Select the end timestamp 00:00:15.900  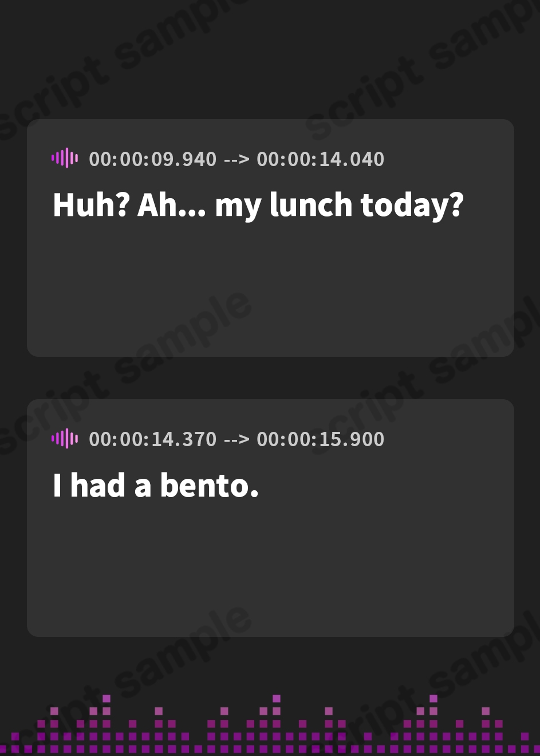pos(320,439)
